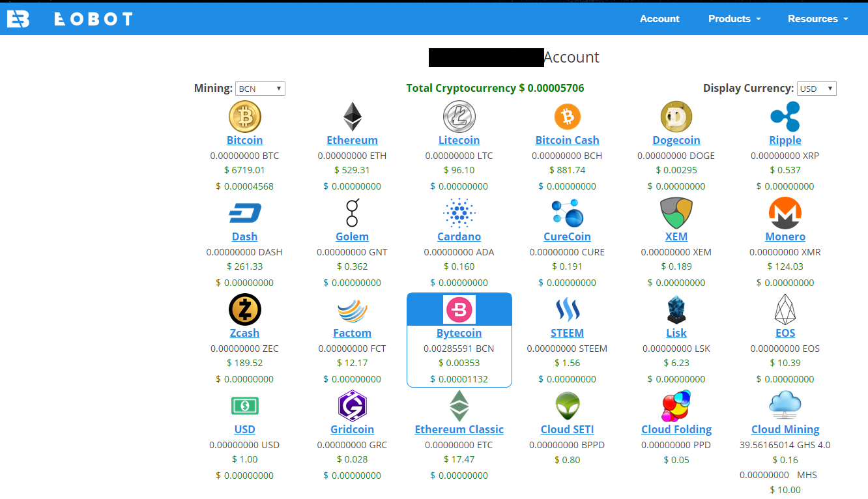Click the CureCoin molecule icon
This screenshot has height=499, width=868.
pyautogui.click(x=567, y=214)
